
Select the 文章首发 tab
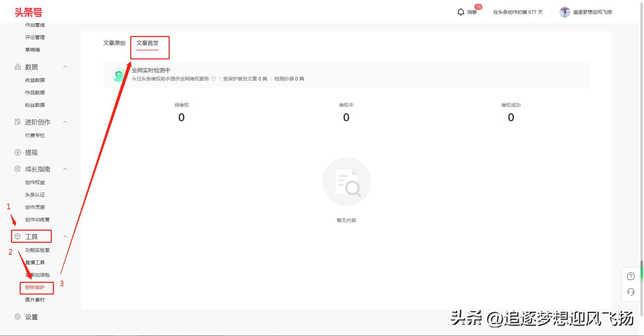pos(148,43)
